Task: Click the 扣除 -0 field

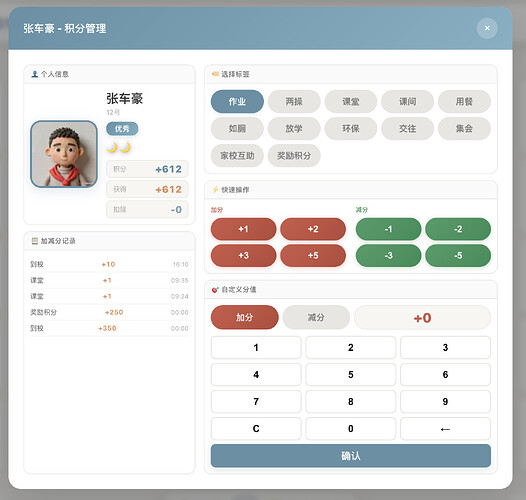Action: pos(147,209)
